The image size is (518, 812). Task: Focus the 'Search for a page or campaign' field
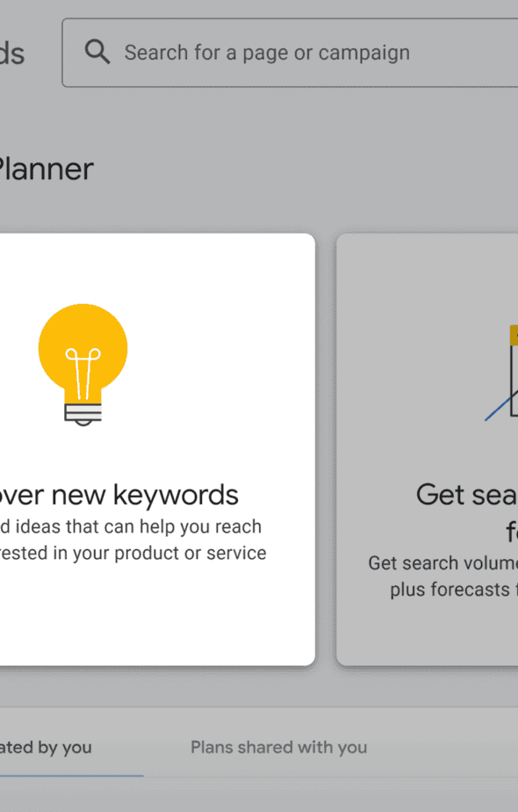(290, 53)
